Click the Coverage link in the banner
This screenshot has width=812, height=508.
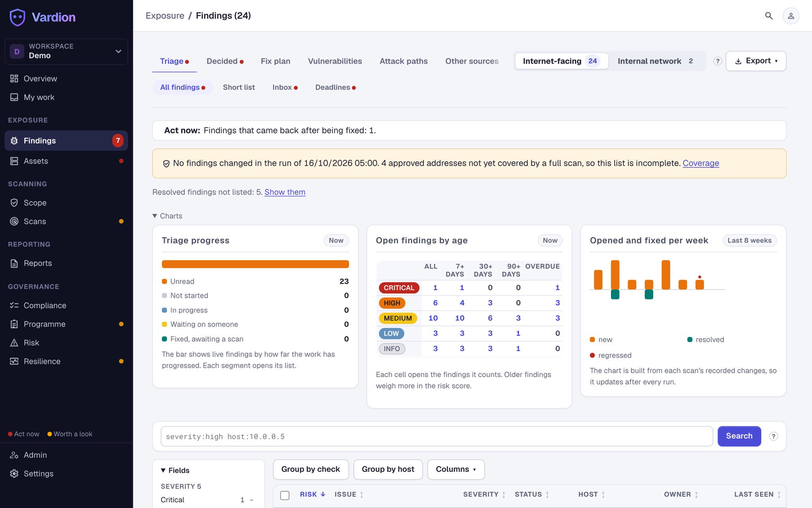click(701, 163)
